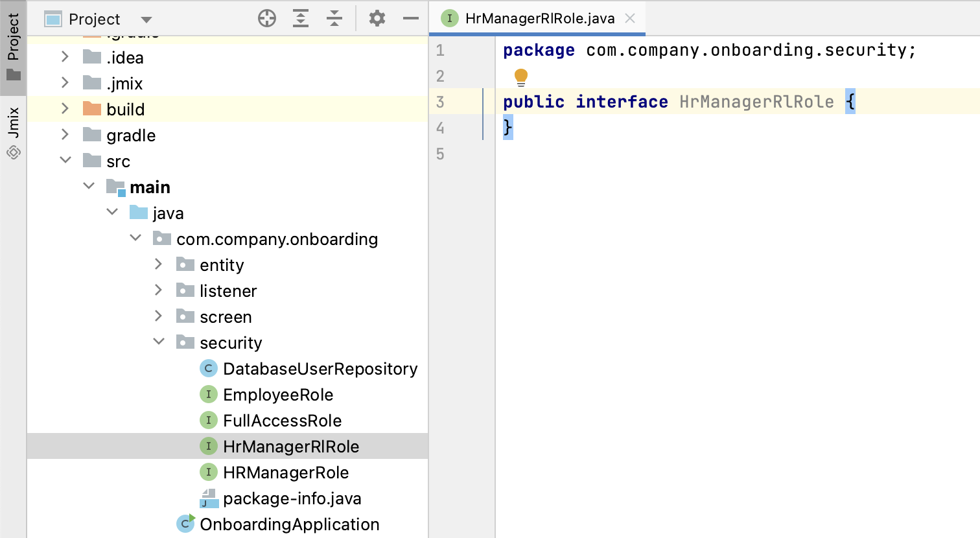The height and width of the screenshot is (538, 980).
Task: Click the screen package icon
Action: (x=185, y=316)
